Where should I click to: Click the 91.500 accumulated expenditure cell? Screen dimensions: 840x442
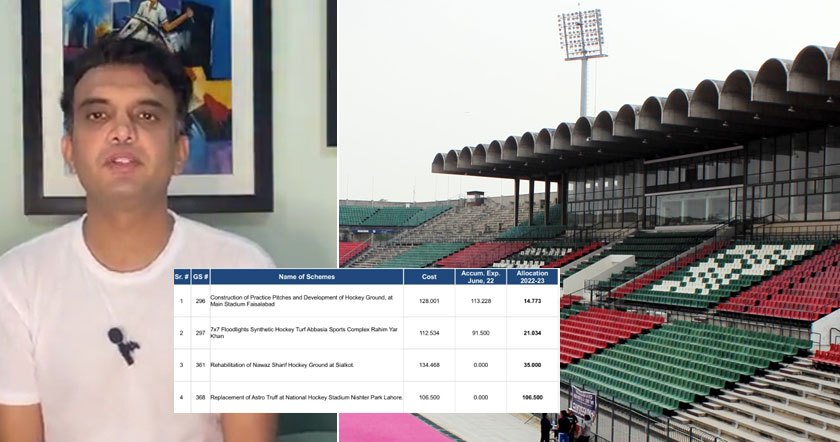tap(481, 333)
